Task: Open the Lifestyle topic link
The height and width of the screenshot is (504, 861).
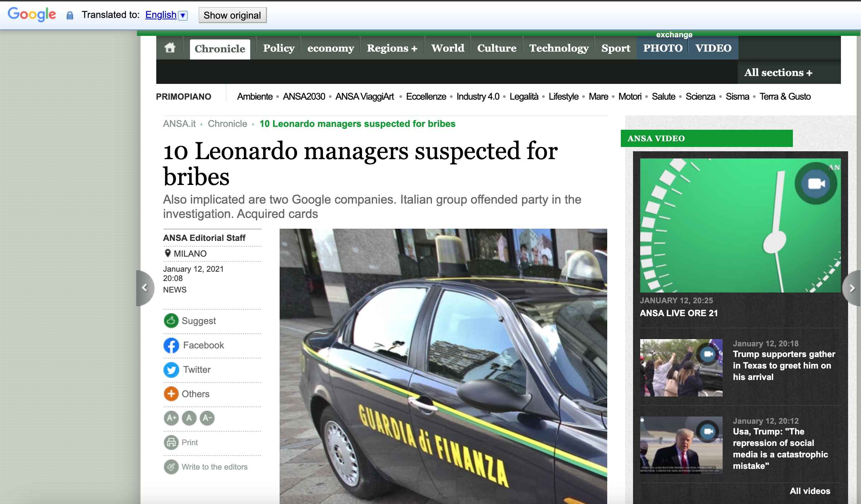Action: tap(563, 96)
